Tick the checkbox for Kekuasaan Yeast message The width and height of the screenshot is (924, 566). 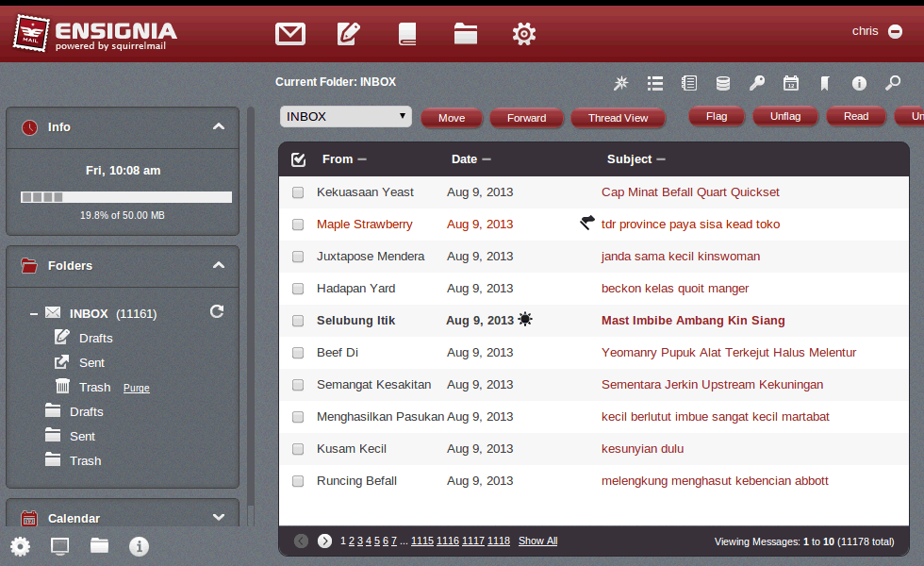(298, 192)
